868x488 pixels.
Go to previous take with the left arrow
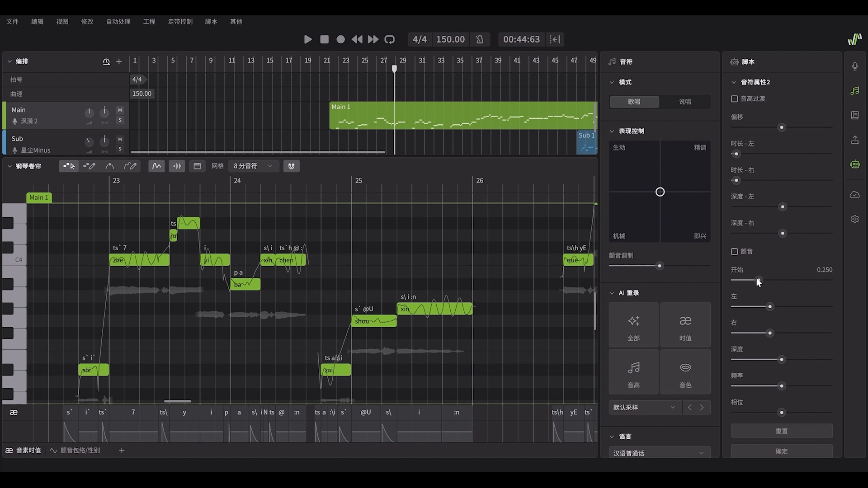click(x=689, y=408)
